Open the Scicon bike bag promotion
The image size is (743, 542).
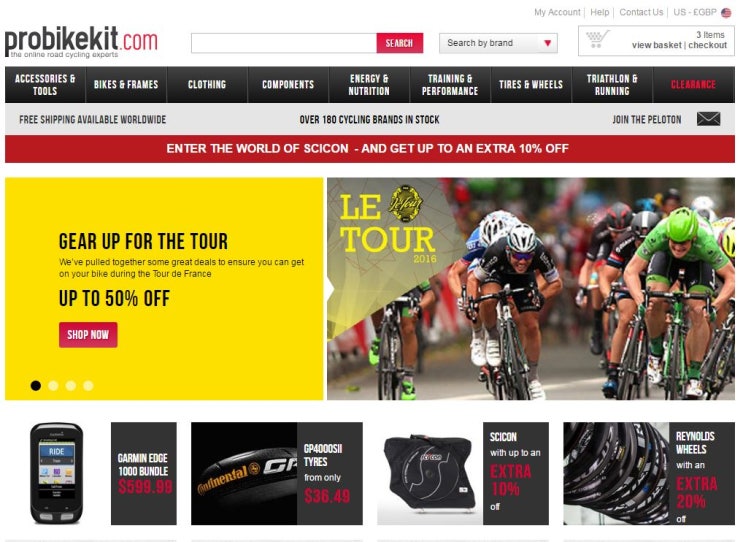click(x=463, y=473)
